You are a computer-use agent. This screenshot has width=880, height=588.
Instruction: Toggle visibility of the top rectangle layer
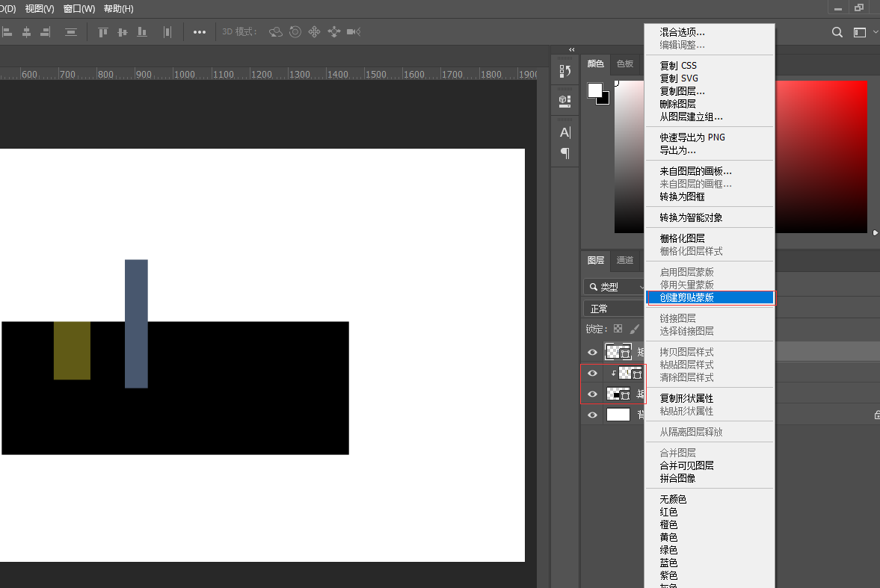(x=593, y=352)
